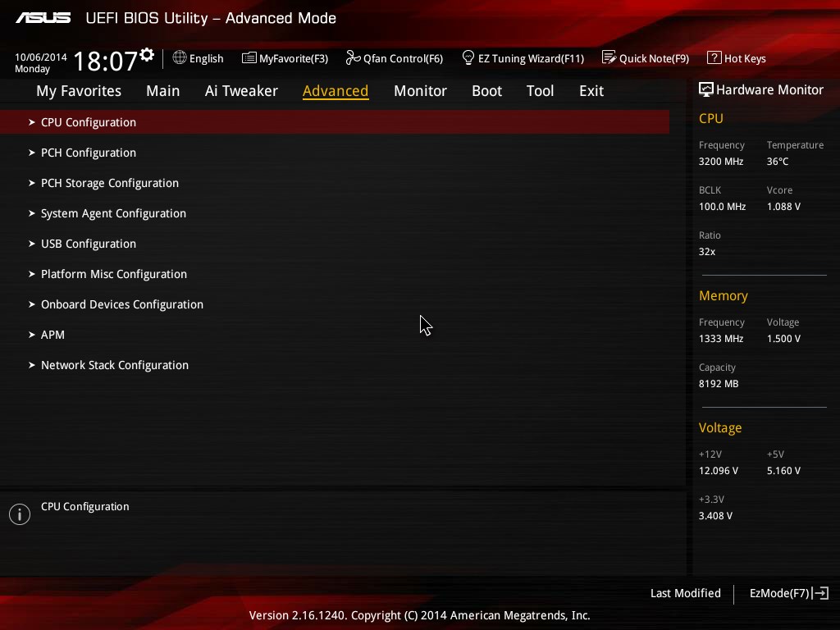840x630 pixels.
Task: Expand the System Agent Configuration arrow
Action: [32, 213]
